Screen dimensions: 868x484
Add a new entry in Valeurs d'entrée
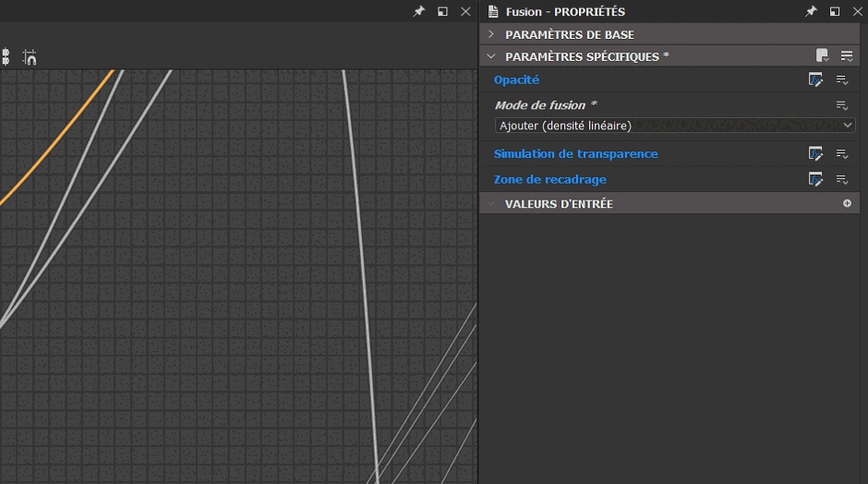click(x=847, y=203)
